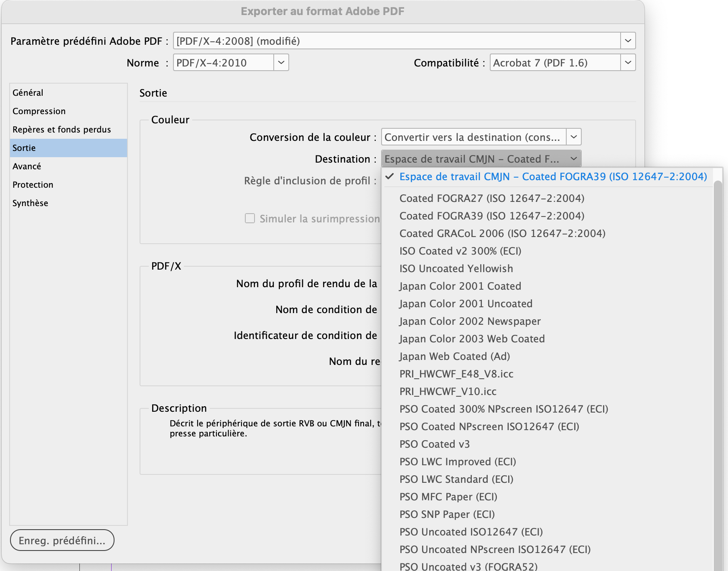Select Coated FOGRA27 (ISO 12647-2:2004) profile
The width and height of the screenshot is (728, 571).
coord(492,198)
